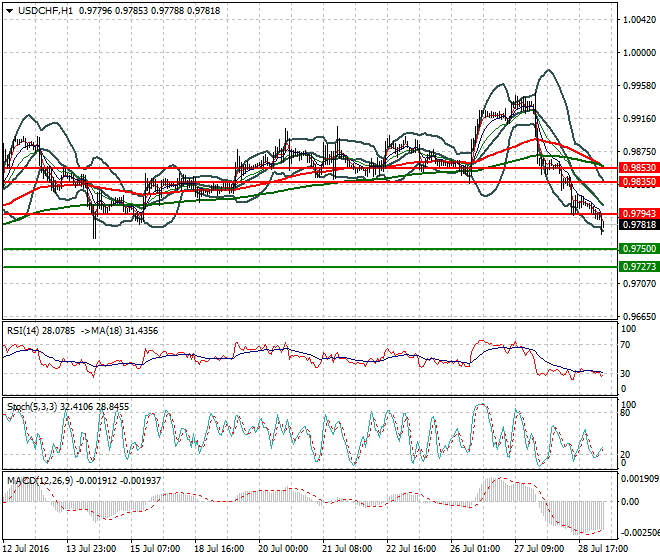660x560 pixels.
Task: Click the Stochastic scale value 80
Action: [626, 413]
